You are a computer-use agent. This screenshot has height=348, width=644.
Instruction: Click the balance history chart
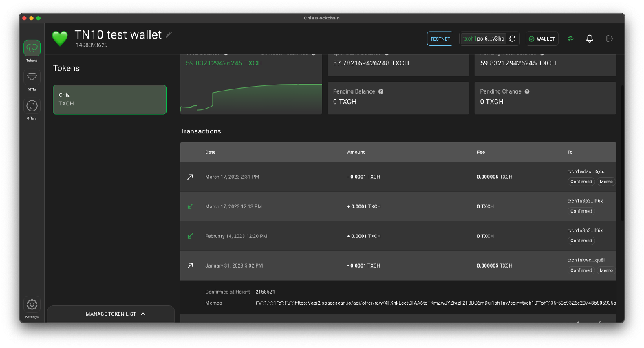(251, 98)
